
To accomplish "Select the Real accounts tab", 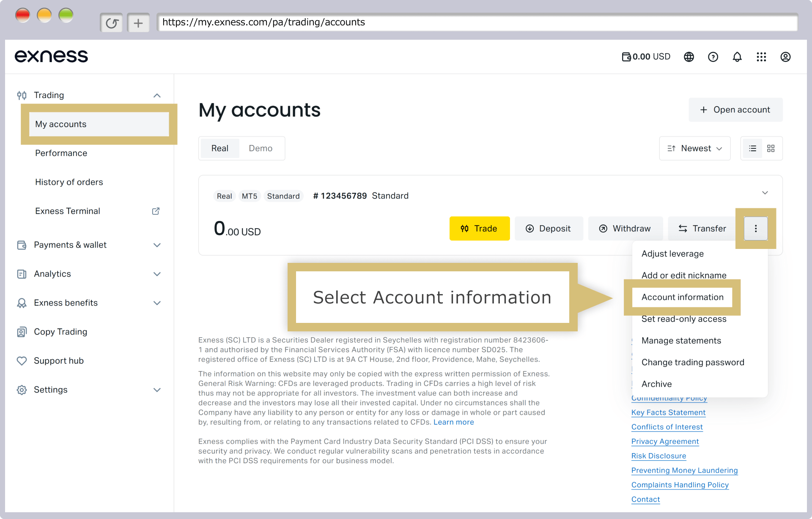I will [x=220, y=148].
